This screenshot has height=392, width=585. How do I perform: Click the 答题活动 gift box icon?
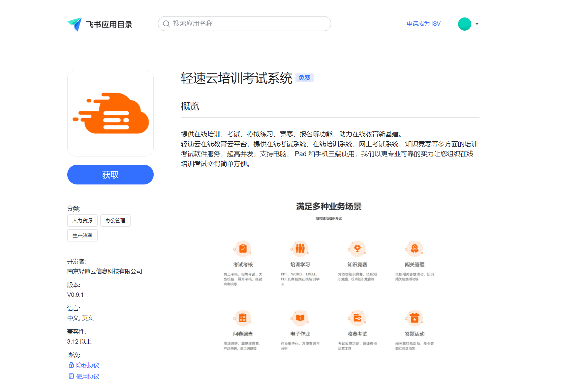pyautogui.click(x=415, y=318)
